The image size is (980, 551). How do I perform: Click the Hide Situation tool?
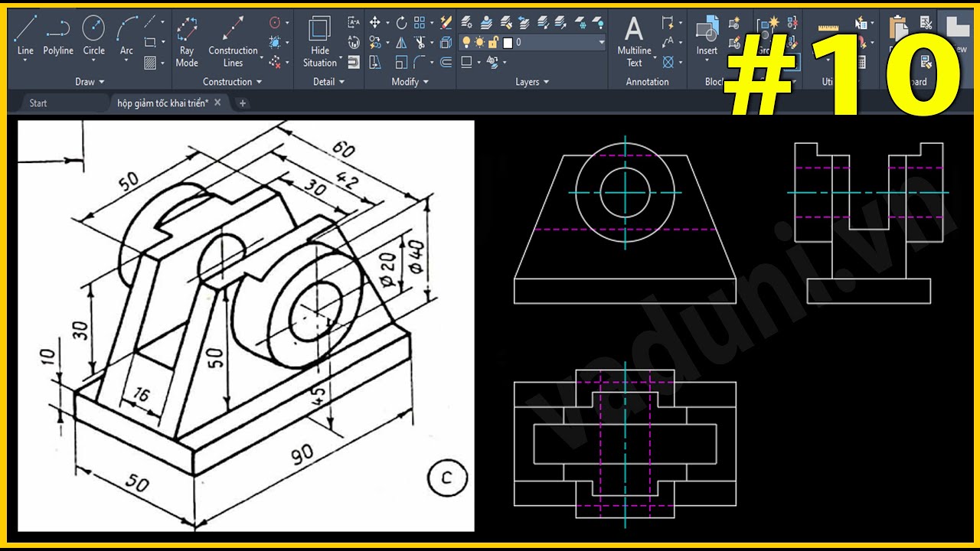point(320,40)
